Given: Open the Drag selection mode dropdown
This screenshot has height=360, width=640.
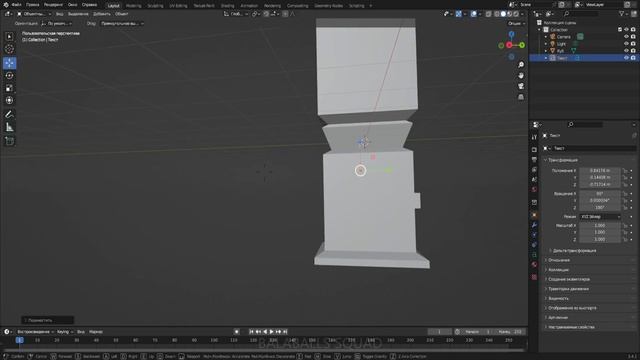Looking at the screenshot, I should (x=122, y=24).
